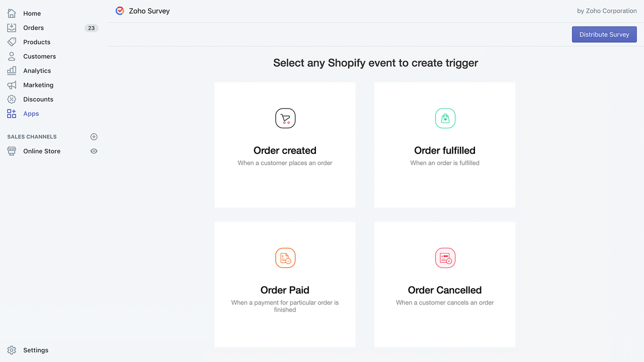Click the Distribute Survey button
The width and height of the screenshot is (644, 362).
coord(604,34)
